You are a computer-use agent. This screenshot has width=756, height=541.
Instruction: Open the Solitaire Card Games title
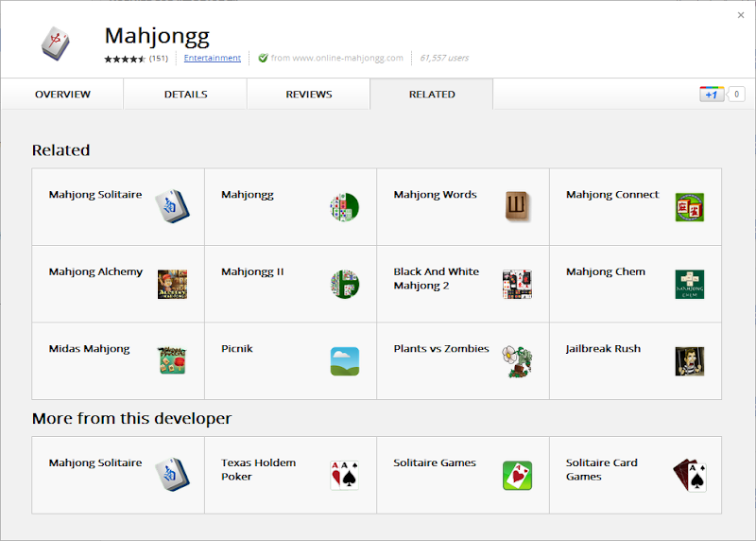tap(602, 469)
